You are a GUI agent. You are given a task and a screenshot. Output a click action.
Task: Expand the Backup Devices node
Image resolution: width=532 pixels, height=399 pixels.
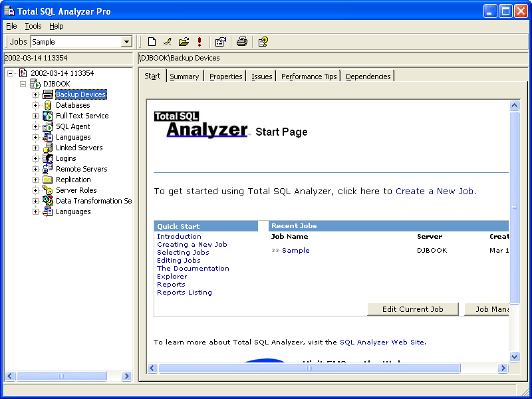(36, 94)
